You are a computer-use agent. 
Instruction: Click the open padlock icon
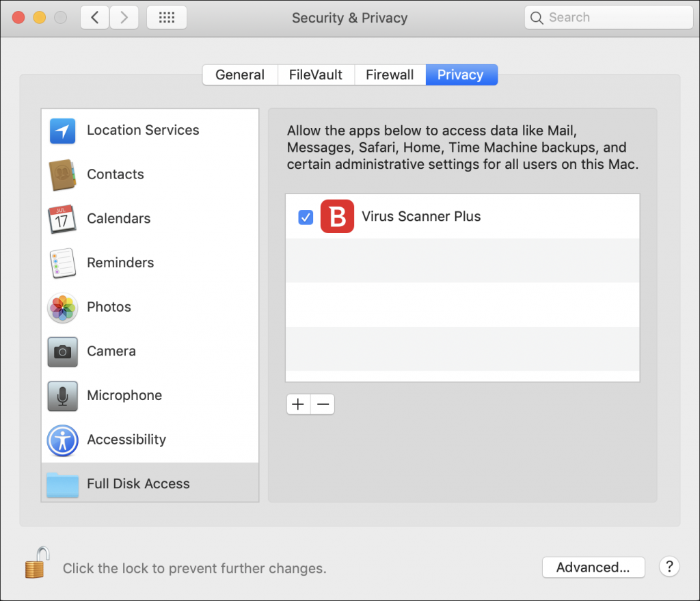[x=37, y=563]
